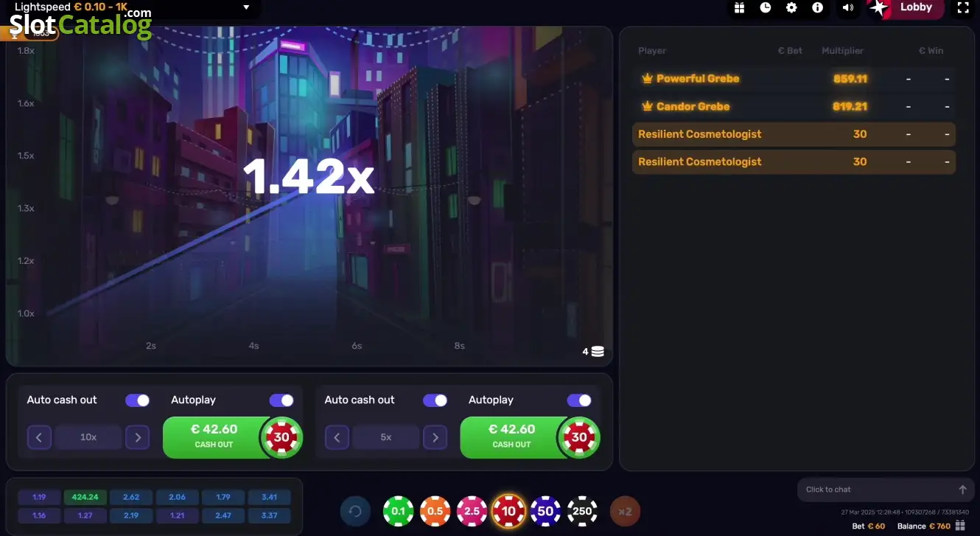Open the settings gear icon

coord(791,7)
